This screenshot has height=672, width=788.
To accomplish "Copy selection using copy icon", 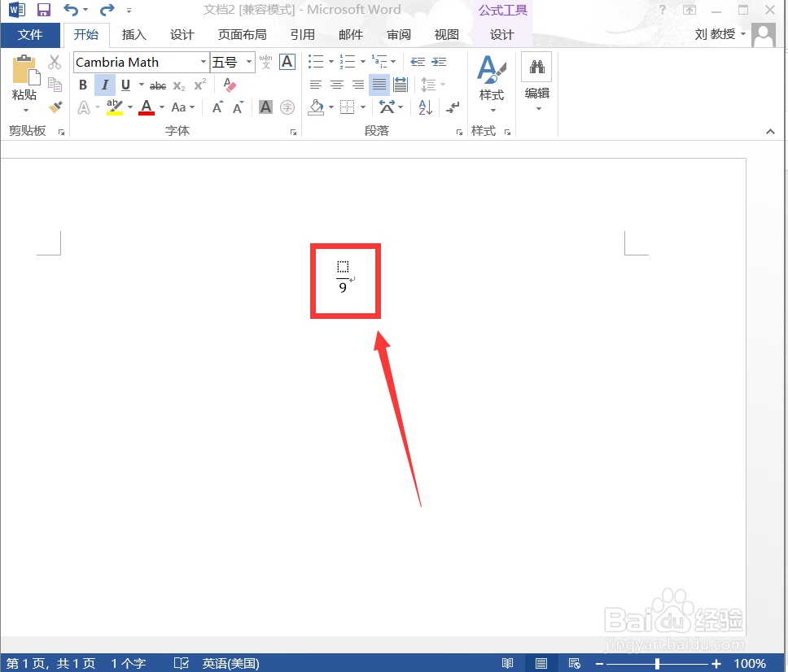I will 55,85.
